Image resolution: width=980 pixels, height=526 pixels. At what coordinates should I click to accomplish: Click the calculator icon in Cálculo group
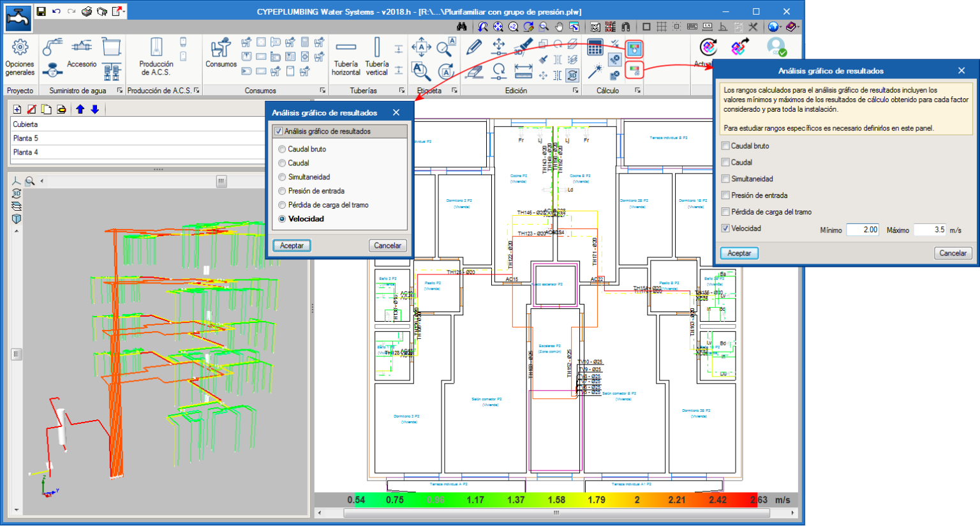[x=595, y=47]
